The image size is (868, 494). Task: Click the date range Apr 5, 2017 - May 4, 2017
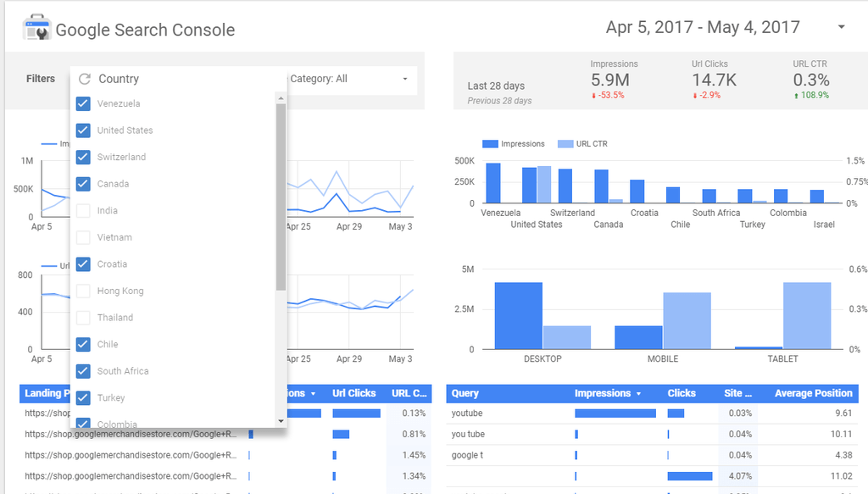click(x=703, y=27)
